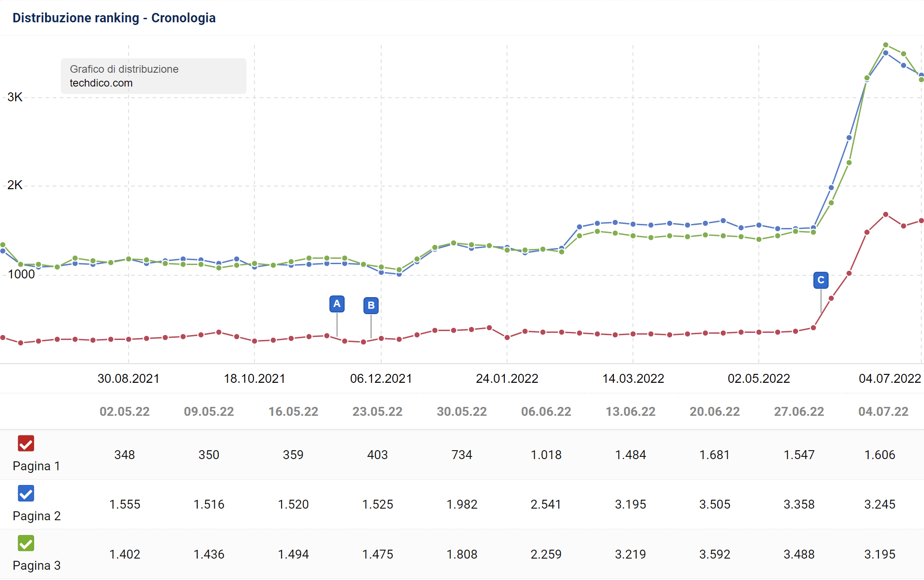Click the techdico.com domain label
924x580 pixels.
pos(101,83)
